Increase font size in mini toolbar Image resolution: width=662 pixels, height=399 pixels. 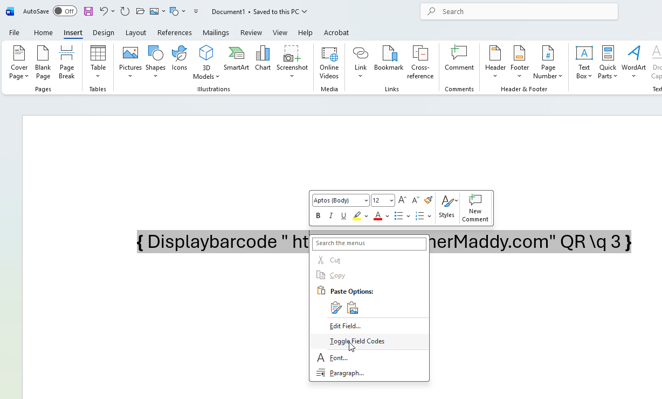(x=402, y=200)
